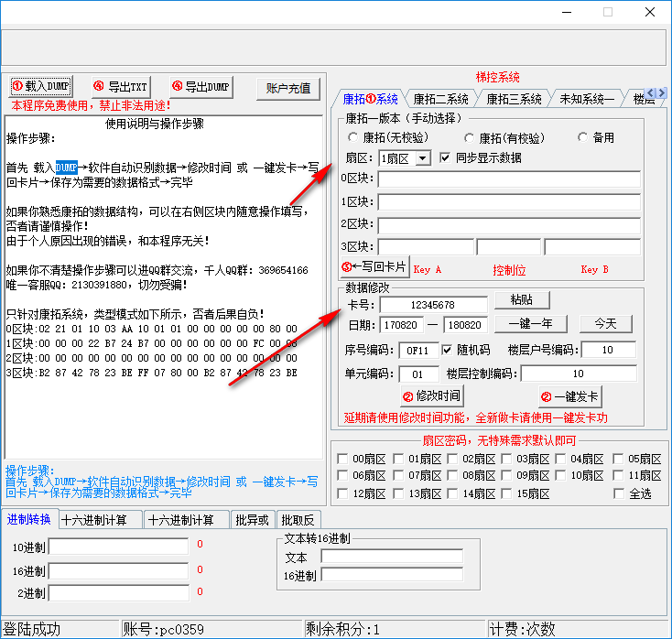The width and height of the screenshot is (672, 639).
Task: Check the 10扇区 checkbox
Action: click(x=560, y=476)
